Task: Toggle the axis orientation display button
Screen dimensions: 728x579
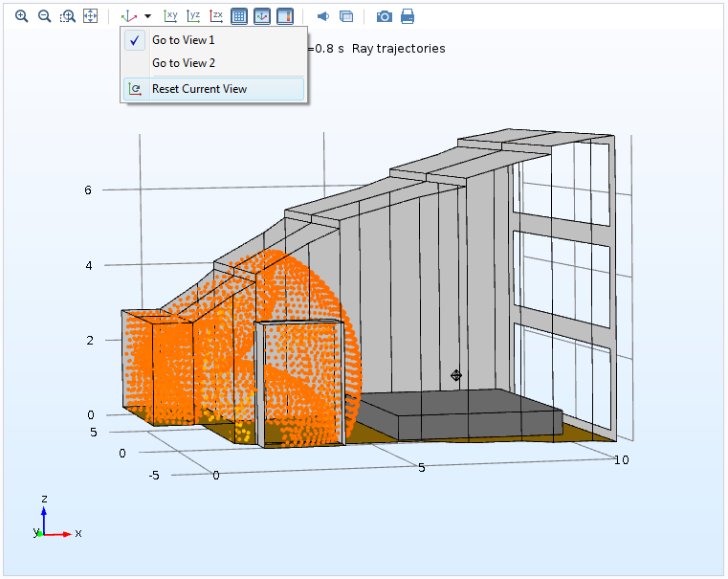Action: [262, 16]
